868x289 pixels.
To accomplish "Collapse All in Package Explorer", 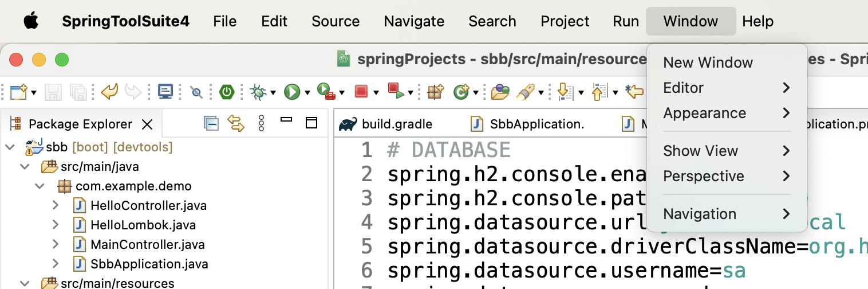I will [x=211, y=123].
